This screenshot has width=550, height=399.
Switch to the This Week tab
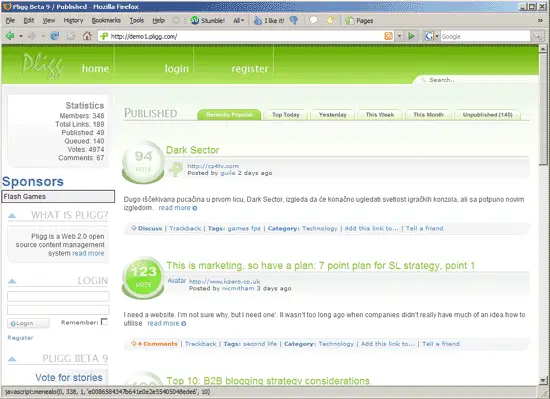380,115
